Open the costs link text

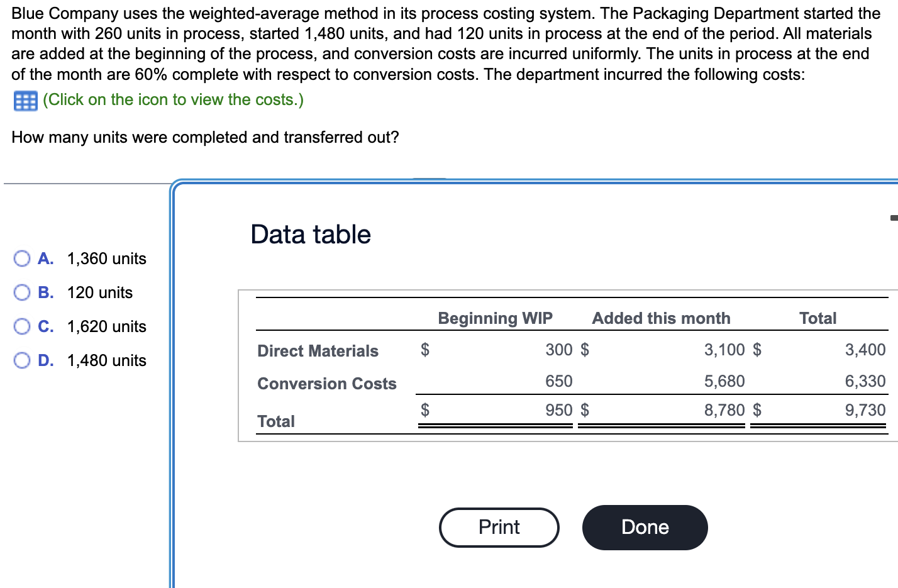(x=173, y=99)
